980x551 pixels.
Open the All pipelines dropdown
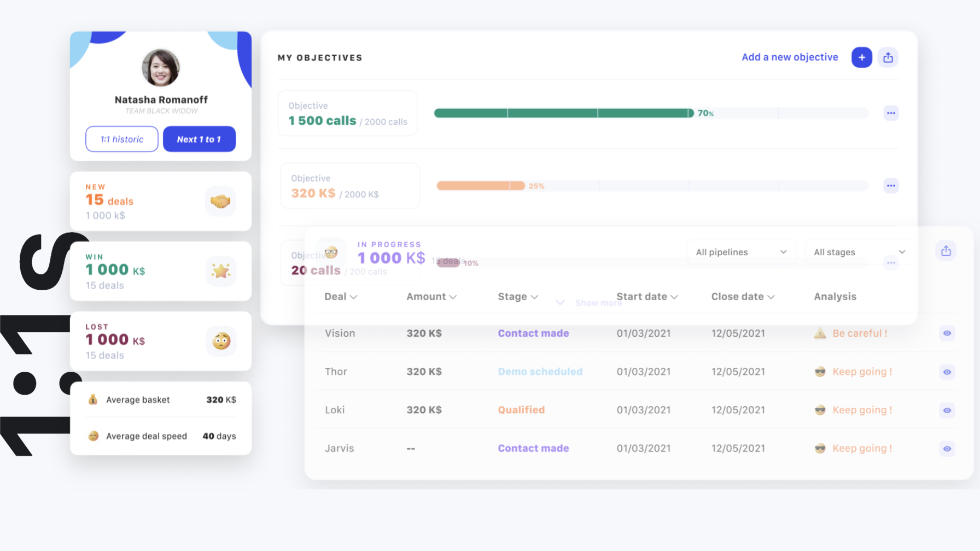(741, 252)
